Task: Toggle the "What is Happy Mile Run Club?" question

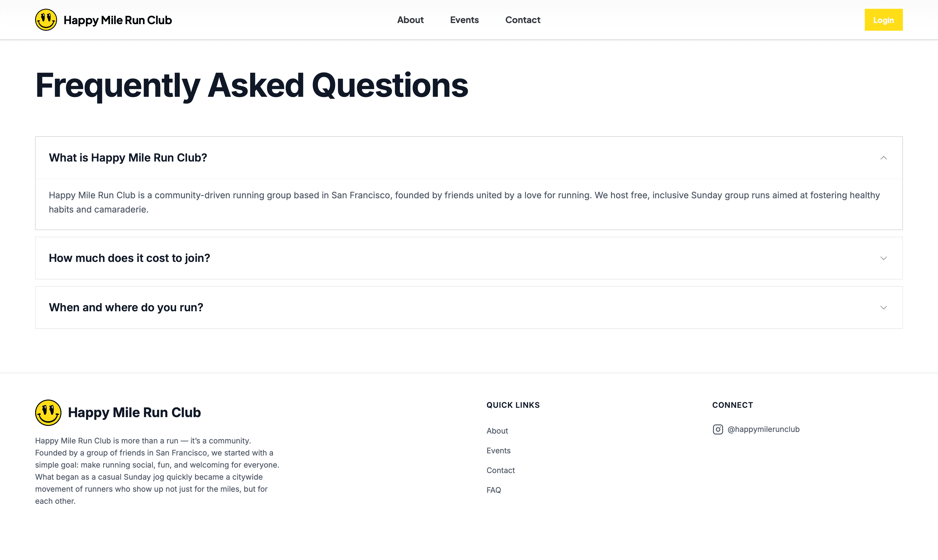Action: click(128, 158)
